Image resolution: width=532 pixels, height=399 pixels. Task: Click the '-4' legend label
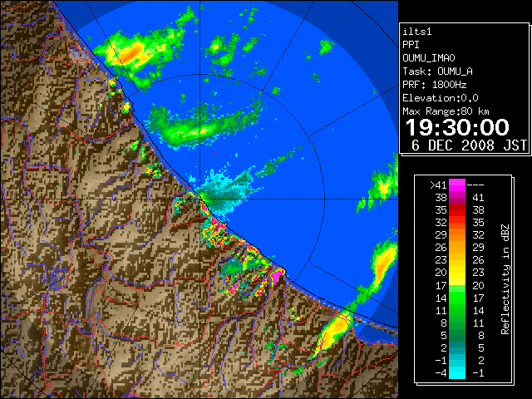click(x=441, y=373)
